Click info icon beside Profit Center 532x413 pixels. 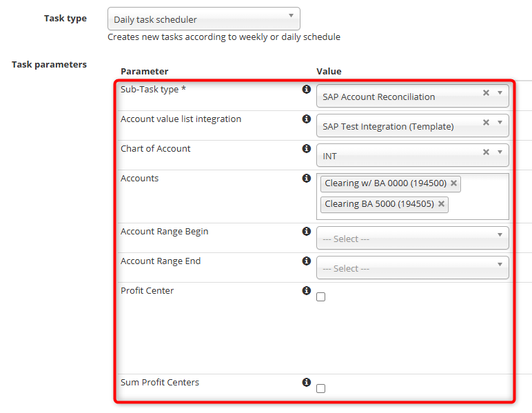point(307,291)
